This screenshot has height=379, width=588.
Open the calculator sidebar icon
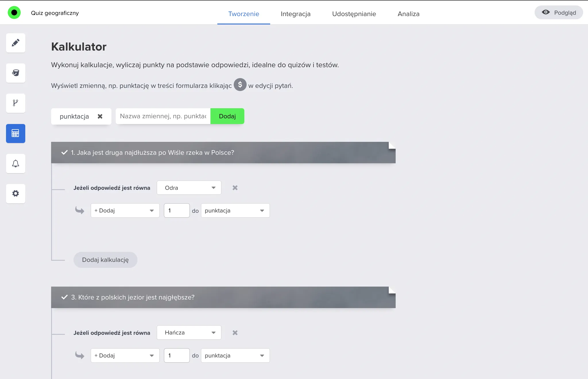click(x=16, y=133)
